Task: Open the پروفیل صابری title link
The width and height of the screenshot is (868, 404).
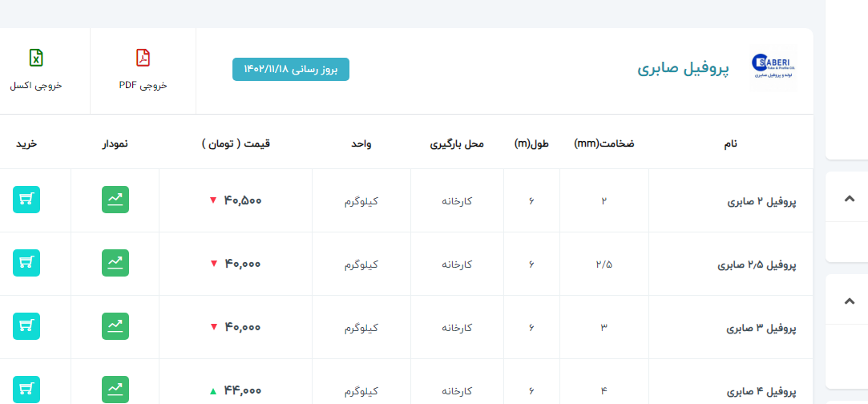Action: coord(683,69)
